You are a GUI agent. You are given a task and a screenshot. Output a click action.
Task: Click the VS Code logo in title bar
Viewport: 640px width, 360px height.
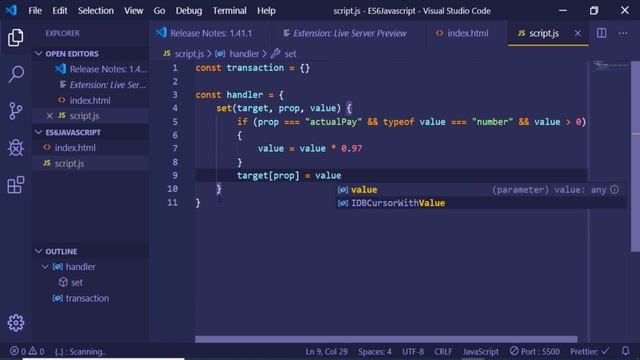[11, 10]
